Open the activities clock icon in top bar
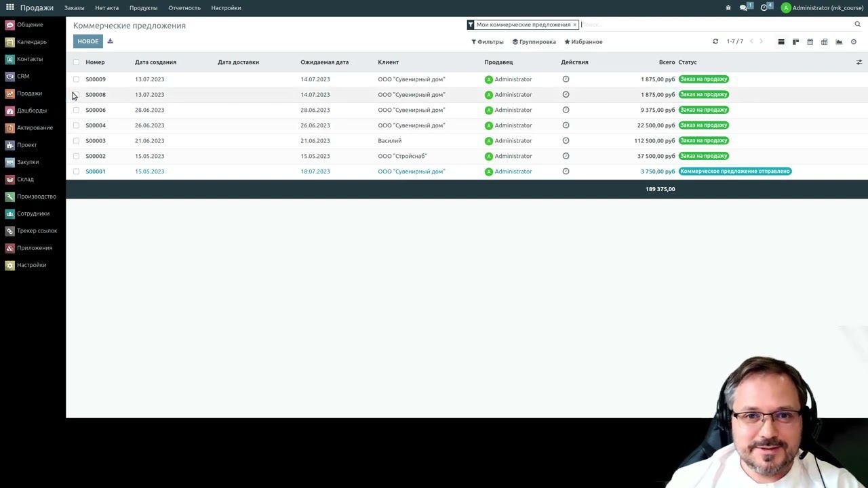This screenshot has width=868, height=488. (765, 7)
